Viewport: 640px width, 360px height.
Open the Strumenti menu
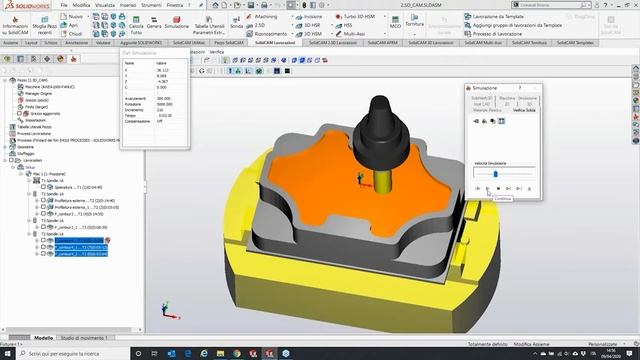pyautogui.click(x=151, y=5)
